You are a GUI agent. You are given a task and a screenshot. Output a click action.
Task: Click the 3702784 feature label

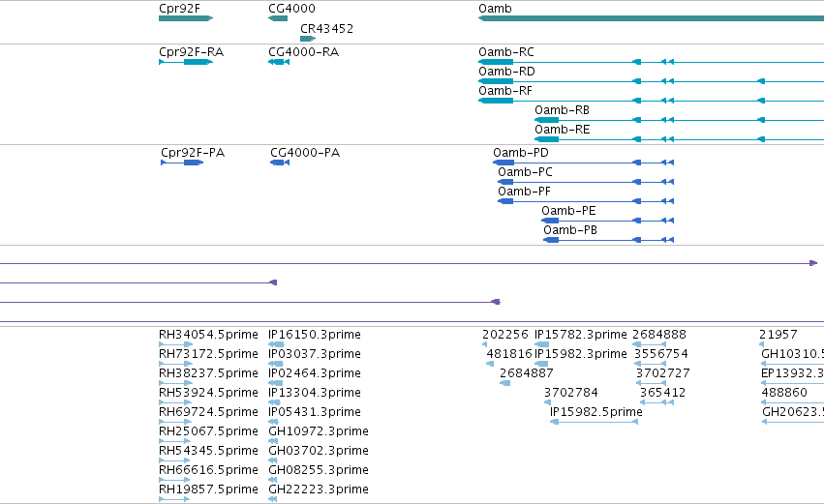tap(570, 393)
